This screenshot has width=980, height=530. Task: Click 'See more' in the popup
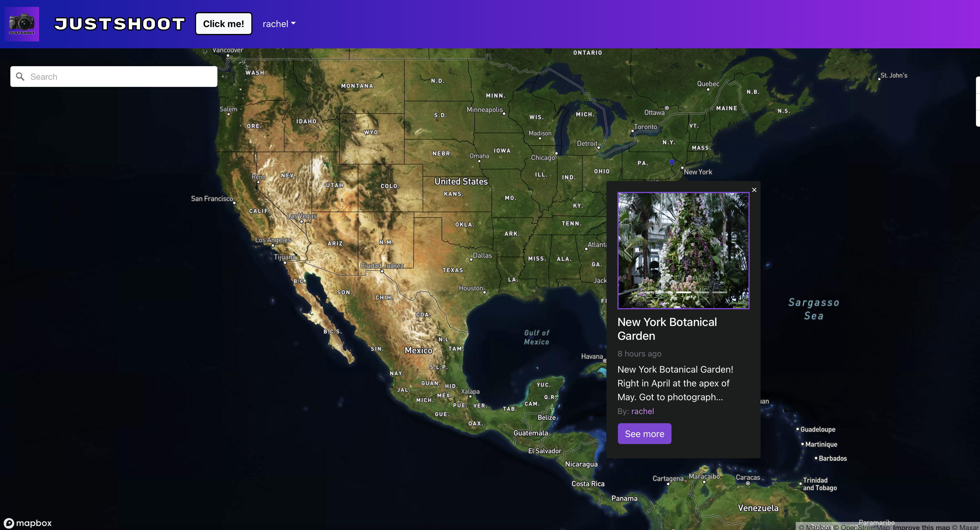click(x=644, y=434)
